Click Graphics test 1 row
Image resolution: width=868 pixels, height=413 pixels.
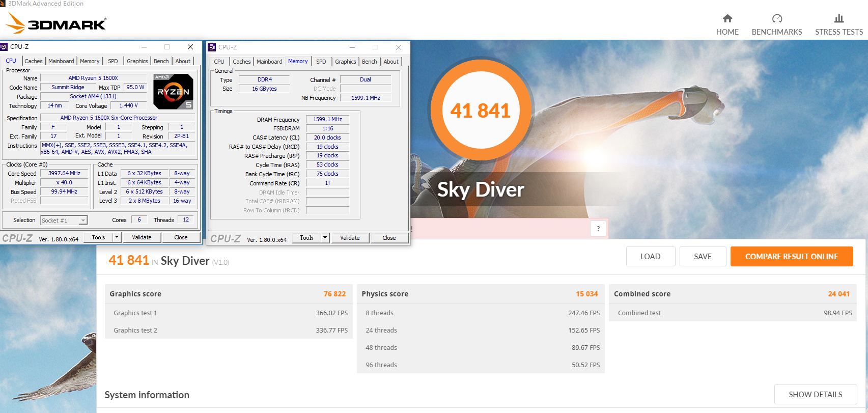tap(229, 313)
